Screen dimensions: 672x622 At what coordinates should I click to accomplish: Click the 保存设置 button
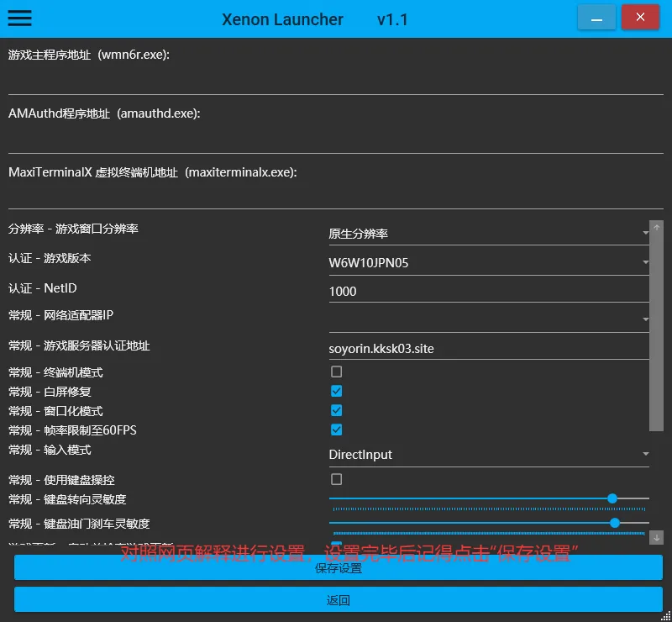338,568
